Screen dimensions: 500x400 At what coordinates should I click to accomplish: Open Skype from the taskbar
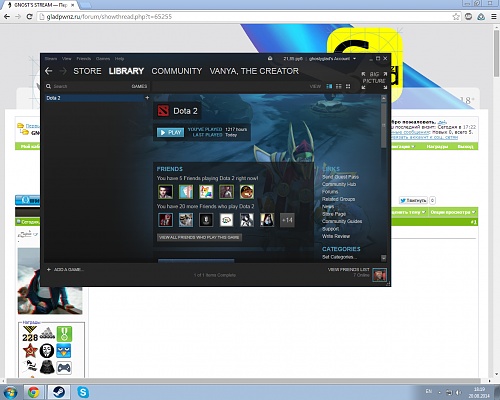tap(83, 392)
